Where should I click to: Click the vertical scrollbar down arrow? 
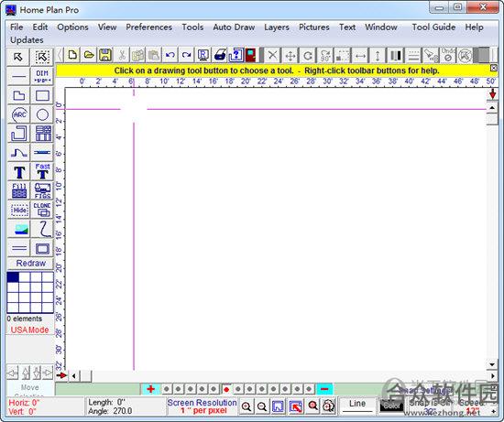492,364
